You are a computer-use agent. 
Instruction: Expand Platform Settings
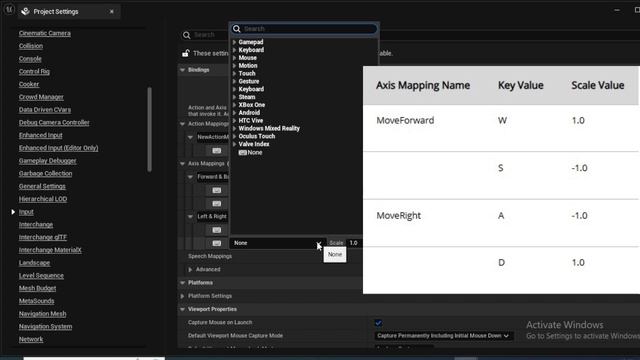(182, 296)
